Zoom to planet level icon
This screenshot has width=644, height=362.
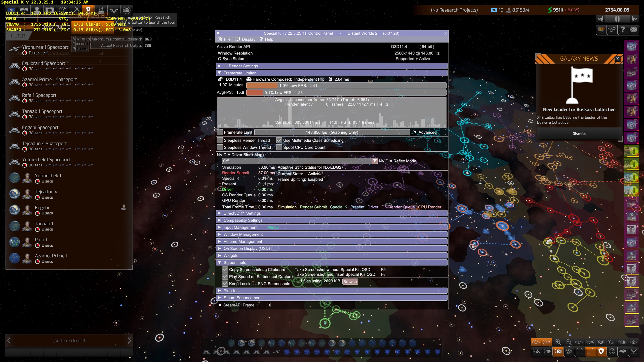[x=590, y=342]
